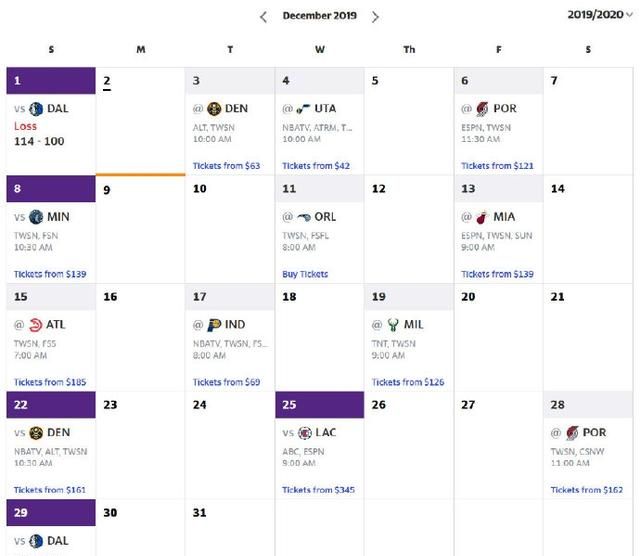640x556 pixels.
Task: Open Tickets from $63 link for Denver game
Action: [x=227, y=166]
